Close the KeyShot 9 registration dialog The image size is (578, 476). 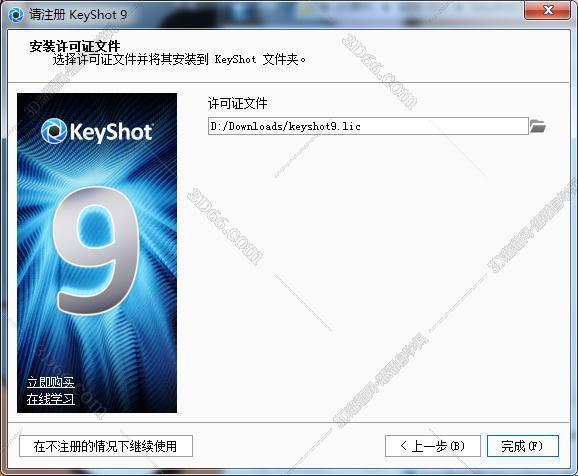(x=547, y=10)
